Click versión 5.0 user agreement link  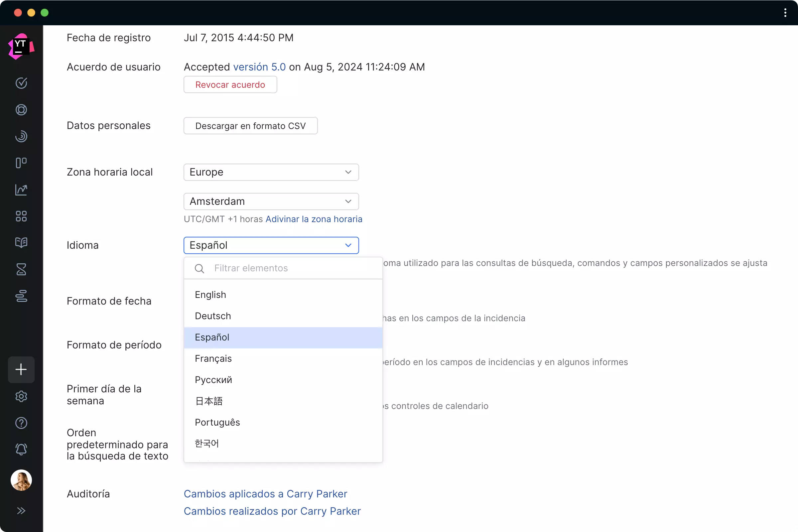click(x=259, y=66)
